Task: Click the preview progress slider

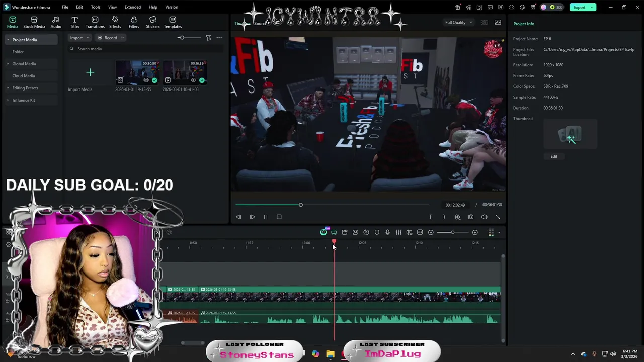Action: tap(332, 205)
